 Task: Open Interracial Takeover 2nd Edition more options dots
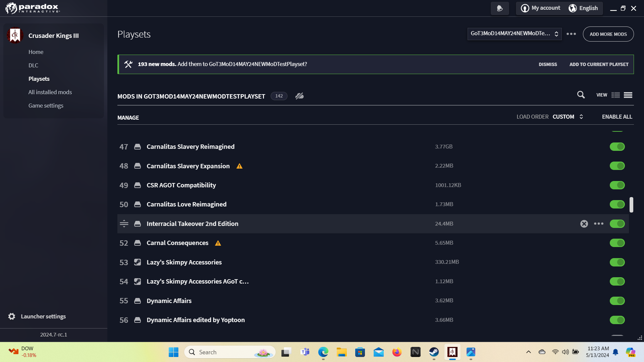pos(599,224)
